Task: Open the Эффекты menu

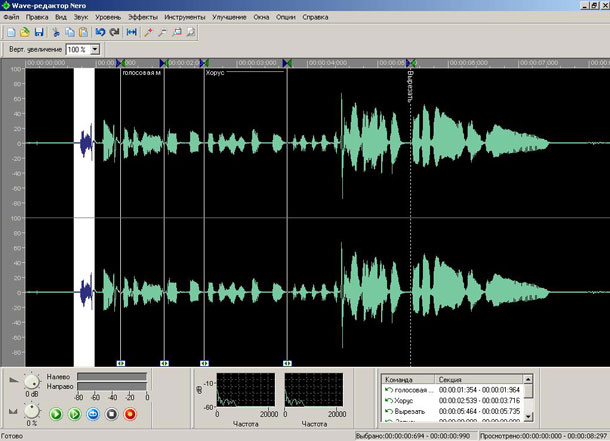Action: click(143, 17)
